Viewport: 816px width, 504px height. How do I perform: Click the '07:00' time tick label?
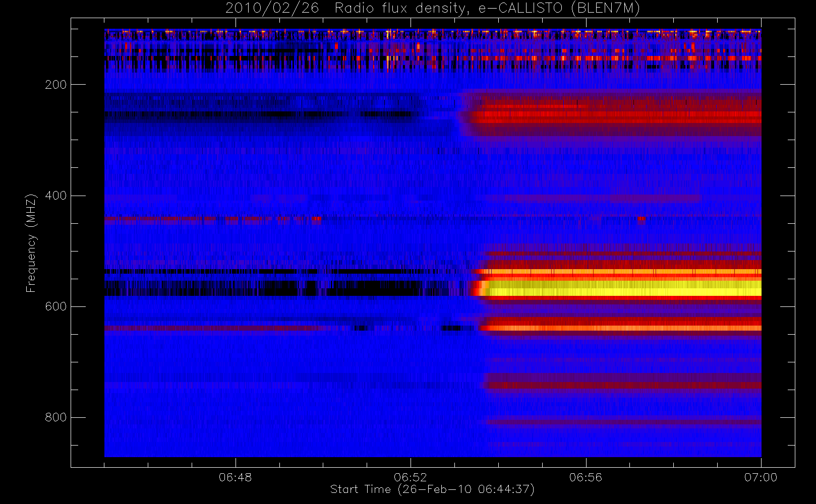coord(761,477)
